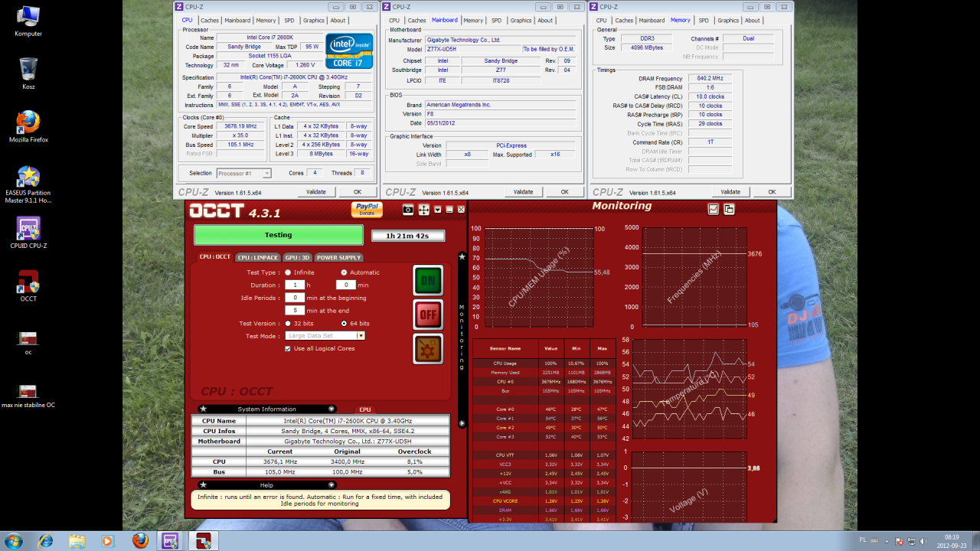Viewport: 980px width, 551px height.
Task: Select the Automatic test type
Action: click(x=344, y=272)
